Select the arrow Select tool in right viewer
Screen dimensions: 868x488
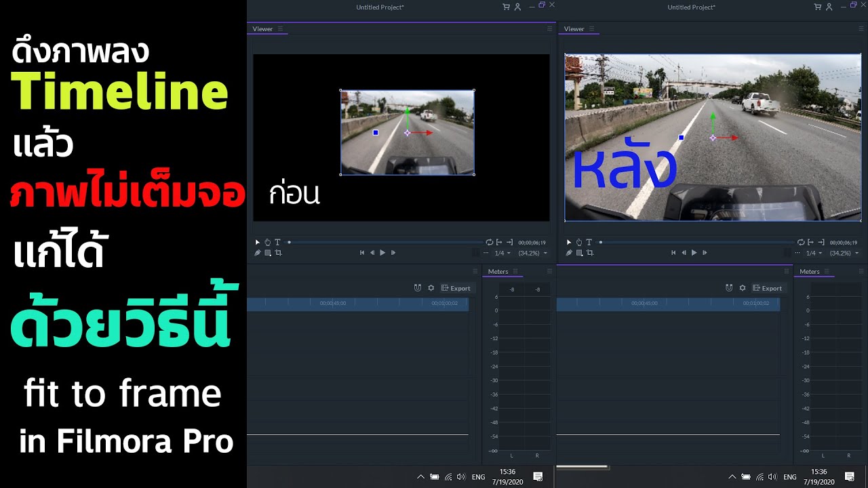pyautogui.click(x=568, y=242)
